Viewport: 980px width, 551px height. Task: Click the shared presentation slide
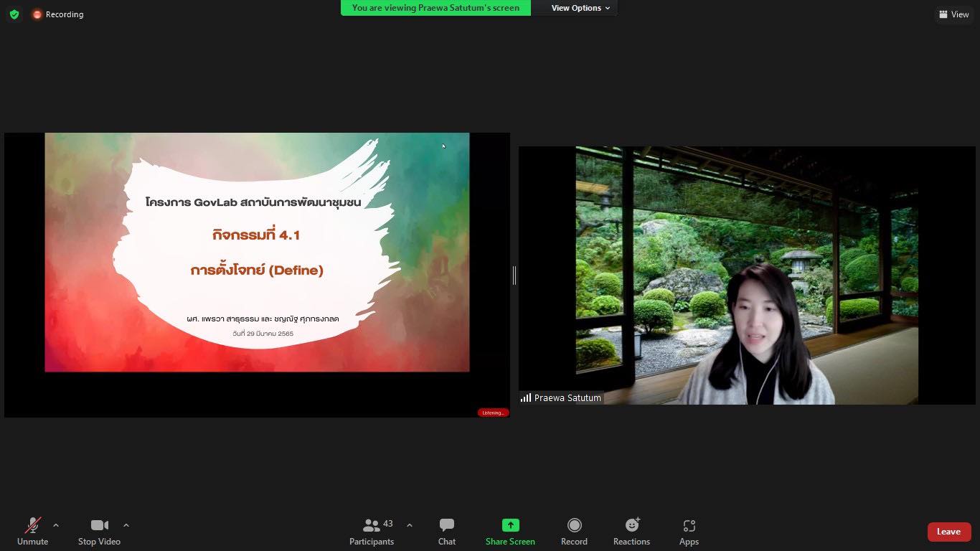tap(257, 252)
